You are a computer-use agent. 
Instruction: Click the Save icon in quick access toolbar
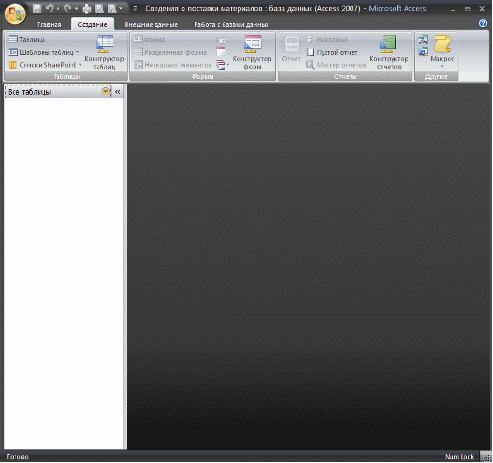coord(37,8)
